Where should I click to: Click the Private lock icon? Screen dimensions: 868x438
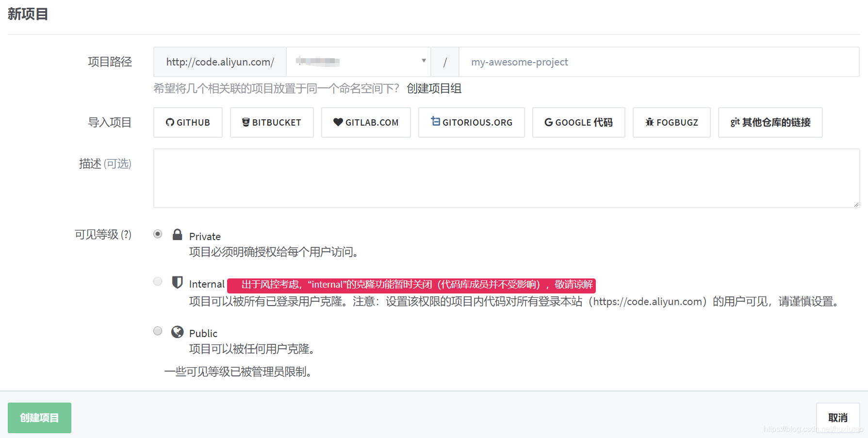(178, 235)
